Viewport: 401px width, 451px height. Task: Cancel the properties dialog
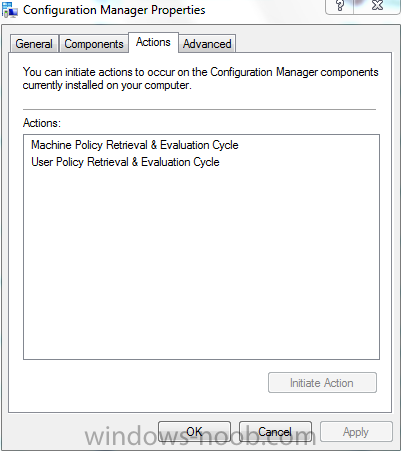(x=275, y=432)
